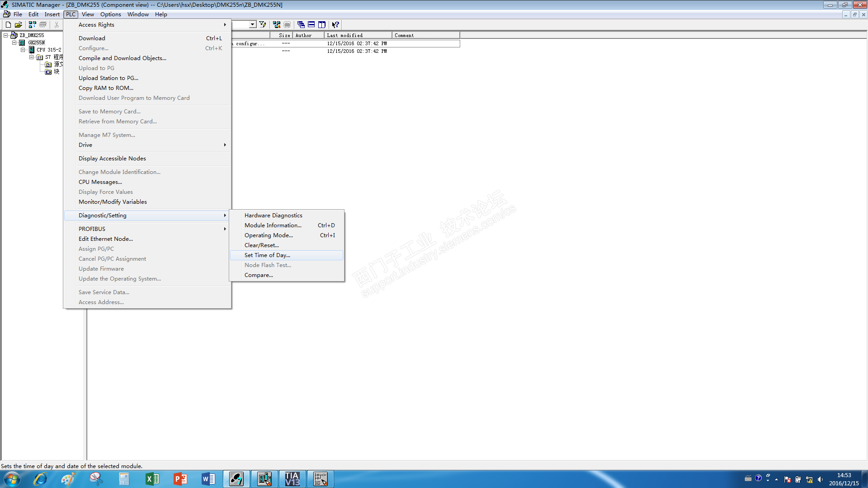Collapse the ZB_DMK255 project tree node
This screenshot has width=868, height=488.
coord(5,35)
